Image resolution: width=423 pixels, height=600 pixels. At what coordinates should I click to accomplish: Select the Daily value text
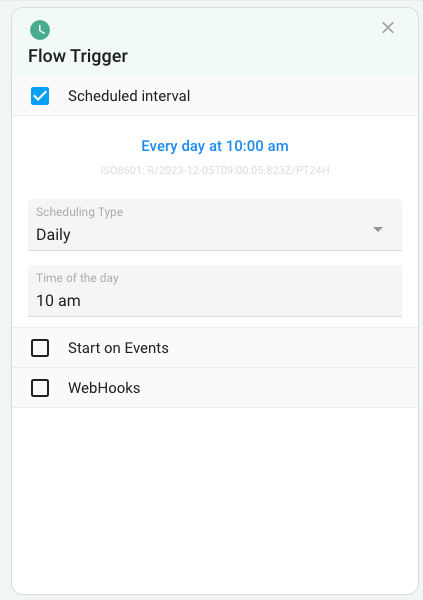53,235
